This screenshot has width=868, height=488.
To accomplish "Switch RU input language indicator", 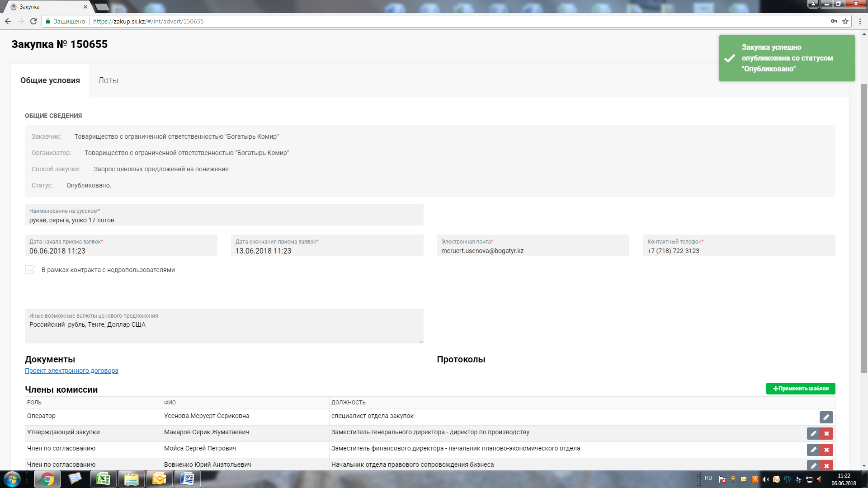I will point(708,478).
